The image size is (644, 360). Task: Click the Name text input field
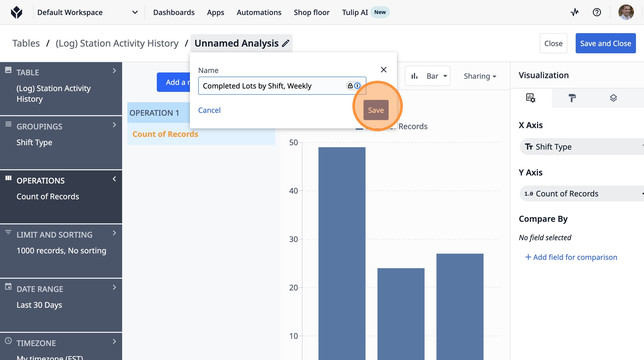pyautogui.click(x=272, y=86)
